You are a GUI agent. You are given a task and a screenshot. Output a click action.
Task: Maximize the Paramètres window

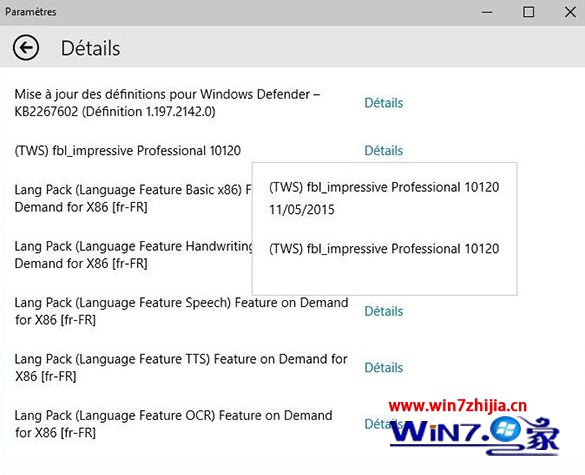click(528, 12)
